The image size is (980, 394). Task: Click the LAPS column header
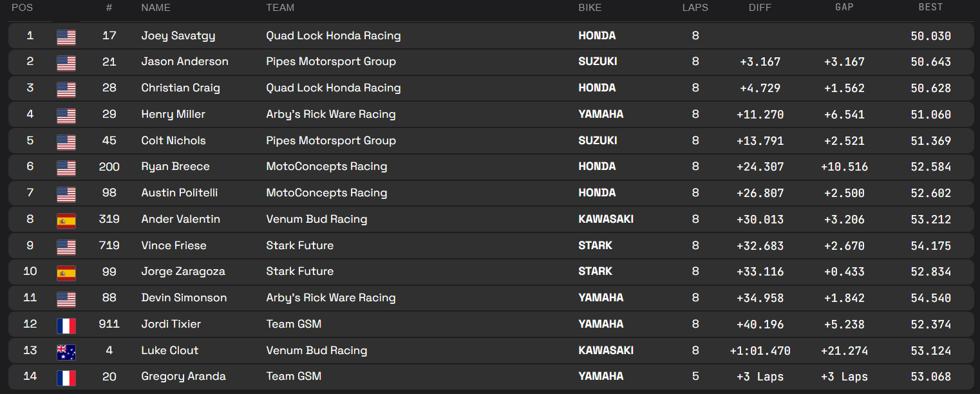tap(695, 8)
